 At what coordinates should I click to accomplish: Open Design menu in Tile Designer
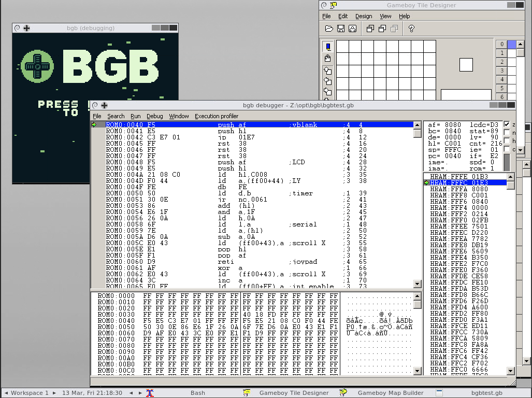click(364, 16)
